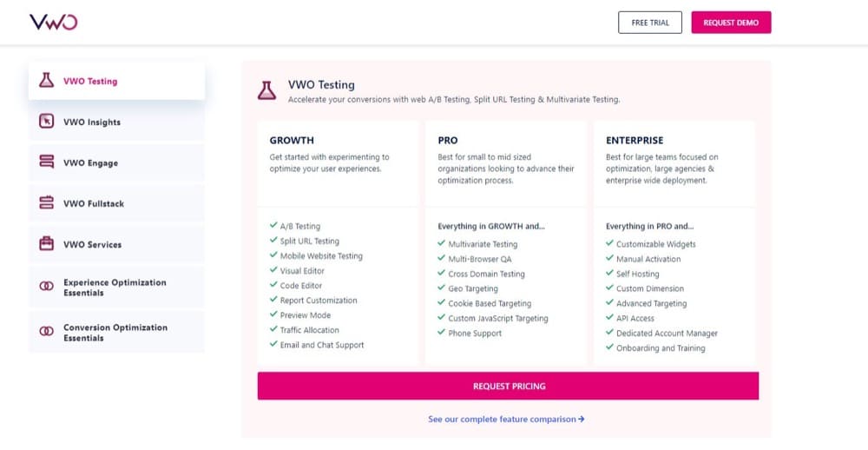Open the VWO Insights tab
The image size is (868, 450).
[x=92, y=122]
